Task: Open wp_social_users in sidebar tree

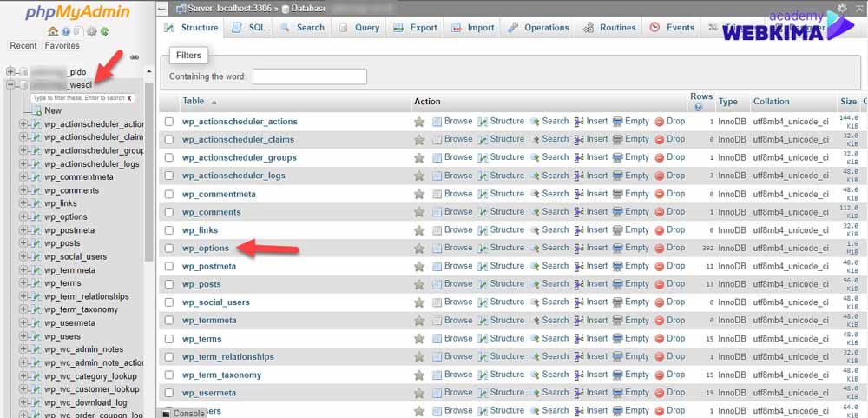Action: point(76,256)
